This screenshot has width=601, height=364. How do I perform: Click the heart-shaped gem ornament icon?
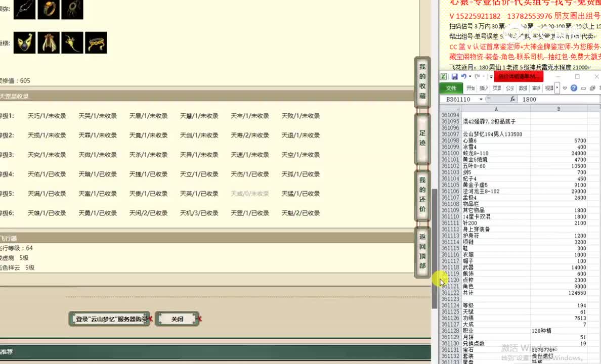pos(24,42)
